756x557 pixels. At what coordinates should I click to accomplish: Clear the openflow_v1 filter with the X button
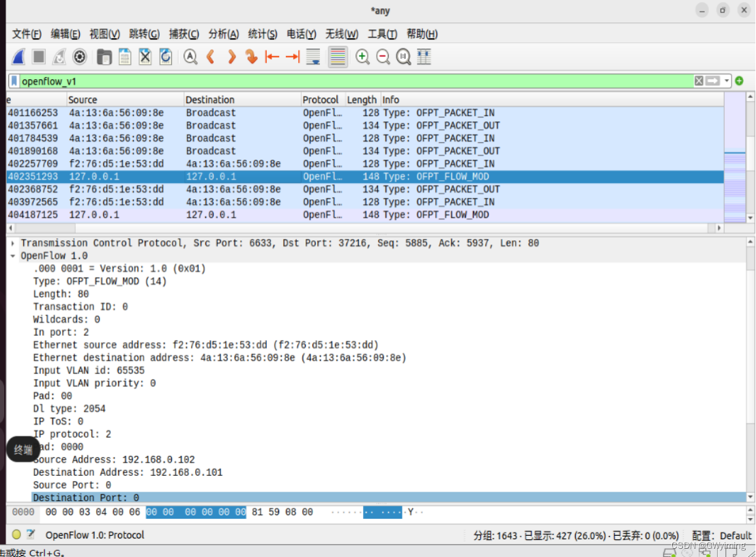pyautogui.click(x=698, y=81)
